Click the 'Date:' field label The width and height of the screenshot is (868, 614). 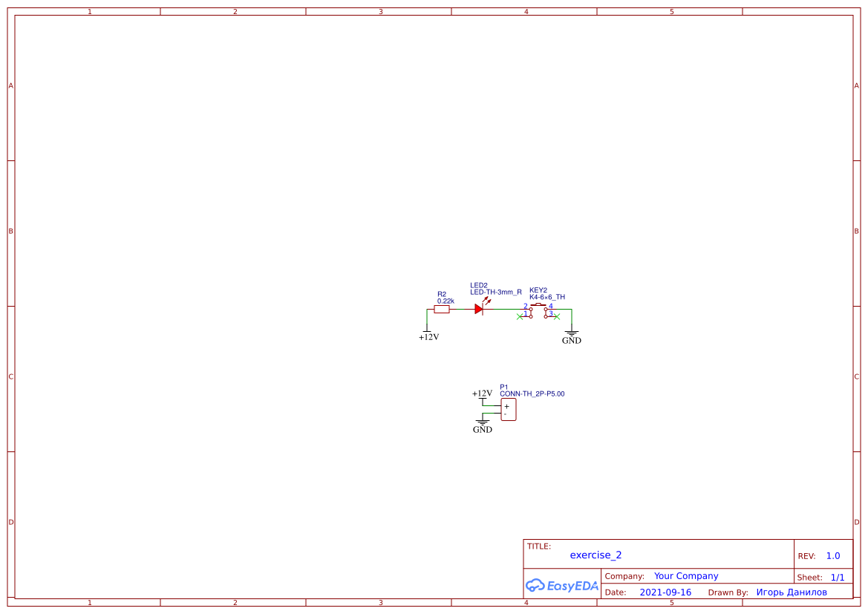click(616, 592)
